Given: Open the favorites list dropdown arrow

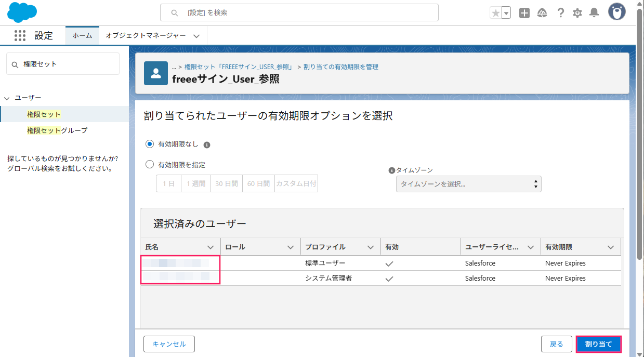Looking at the screenshot, I should [506, 13].
